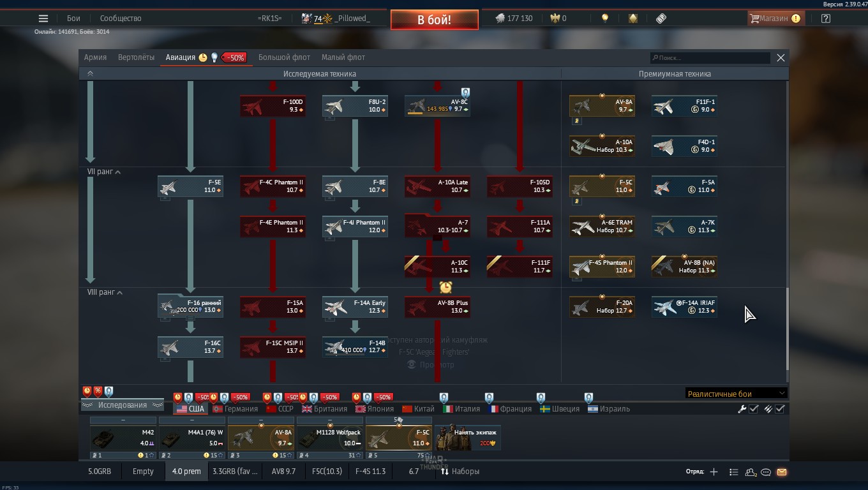Select the F-14A IRIAF premium vehicle
Image resolution: width=868 pixels, height=490 pixels.
pos(684,307)
